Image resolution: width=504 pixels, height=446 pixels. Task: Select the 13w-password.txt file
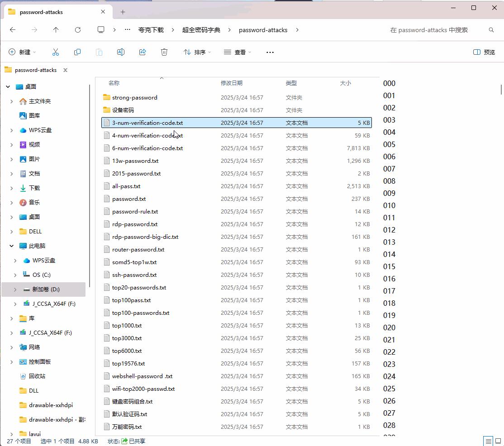pos(237,161)
